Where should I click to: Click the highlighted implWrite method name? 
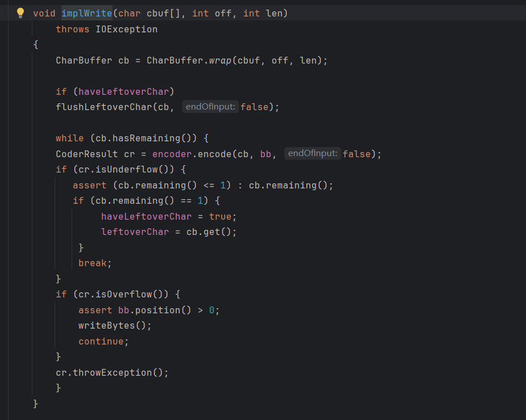(x=86, y=13)
